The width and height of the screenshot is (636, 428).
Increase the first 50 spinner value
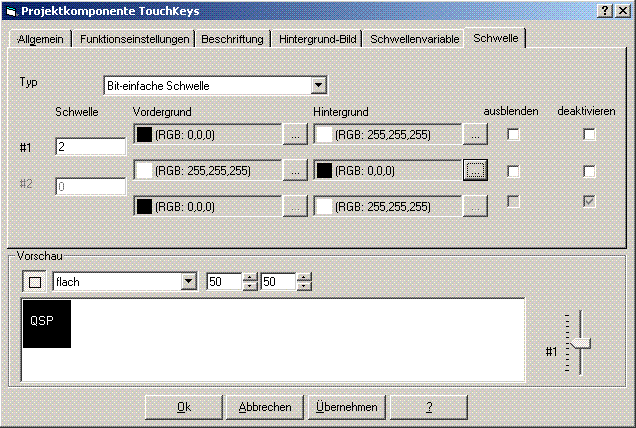tap(249, 278)
